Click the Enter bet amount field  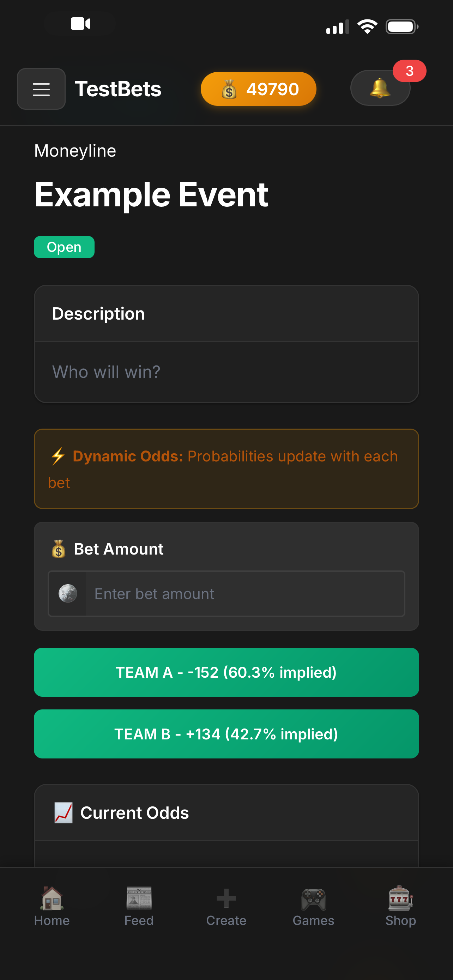[x=247, y=593]
